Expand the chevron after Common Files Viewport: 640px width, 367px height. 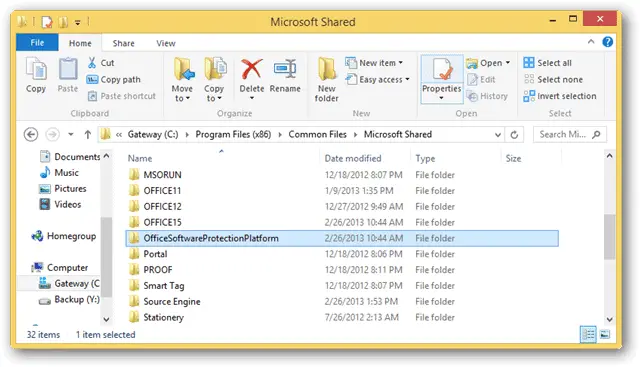click(355, 135)
